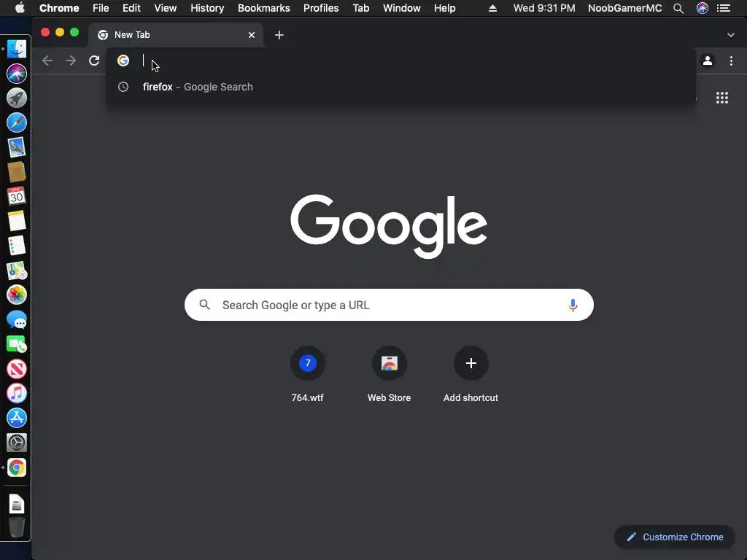Screen dimensions: 747x560
Task: Open Safari from the dock
Action: 17,122
